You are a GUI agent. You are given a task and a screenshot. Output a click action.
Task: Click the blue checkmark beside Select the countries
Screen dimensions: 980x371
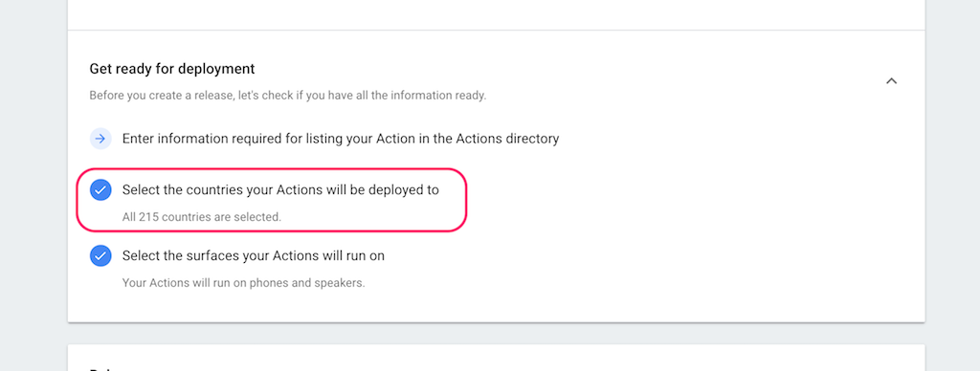[100, 190]
